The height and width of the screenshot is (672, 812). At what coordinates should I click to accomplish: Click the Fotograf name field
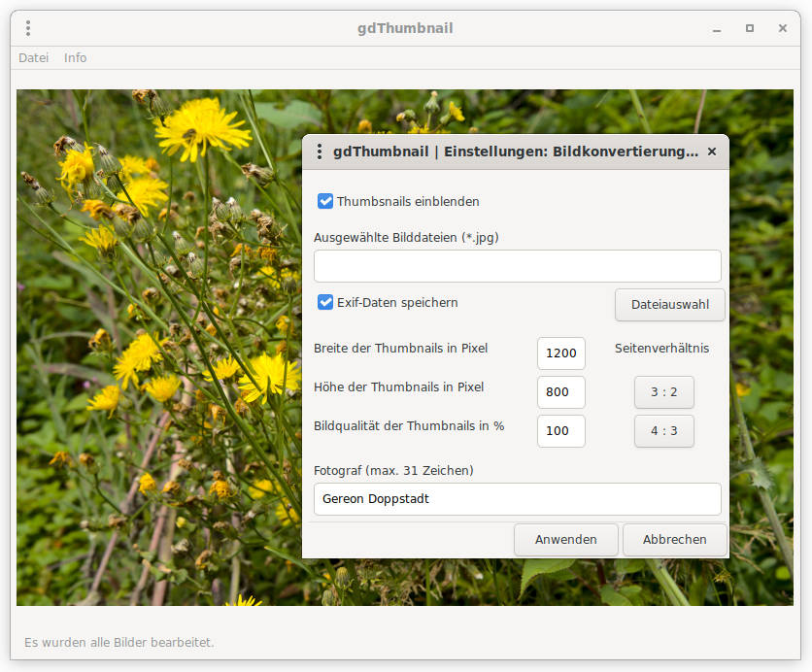tap(517, 499)
